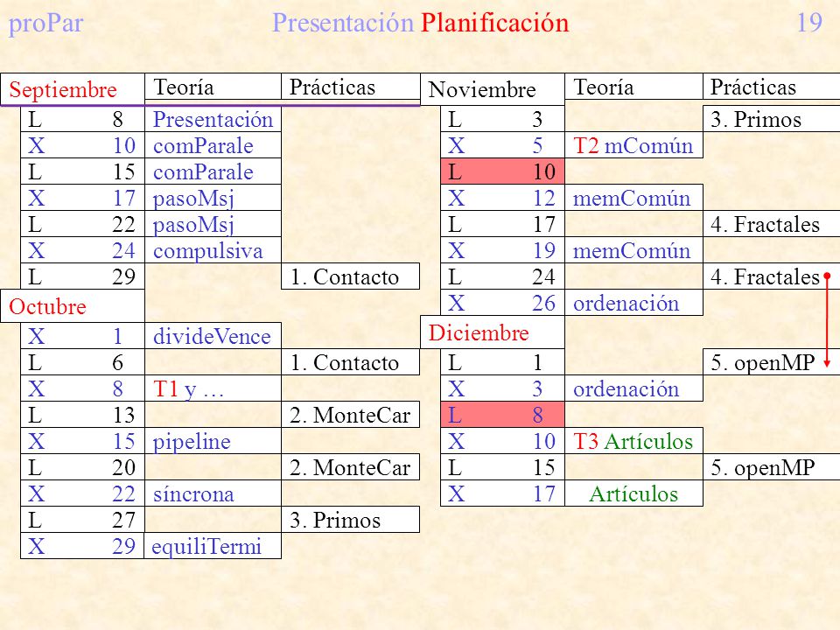The width and height of the screenshot is (840, 630).
Task: Click the T2 mComún cell
Action: click(633, 145)
